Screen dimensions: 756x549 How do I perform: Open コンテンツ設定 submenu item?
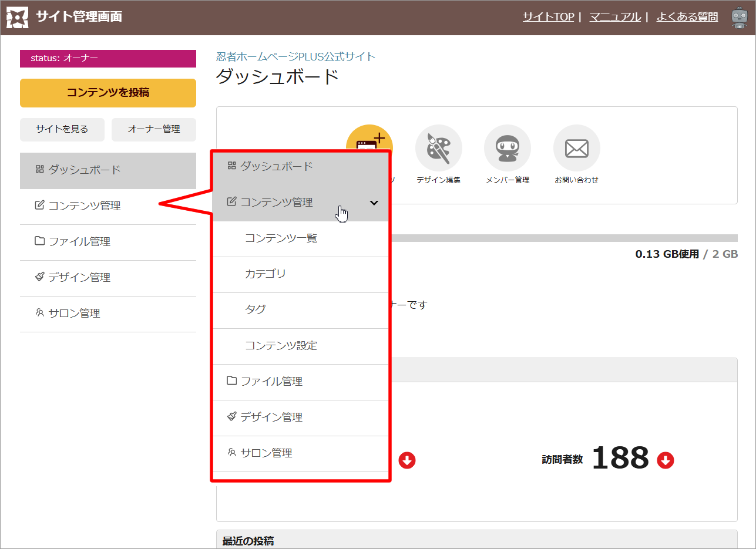281,346
